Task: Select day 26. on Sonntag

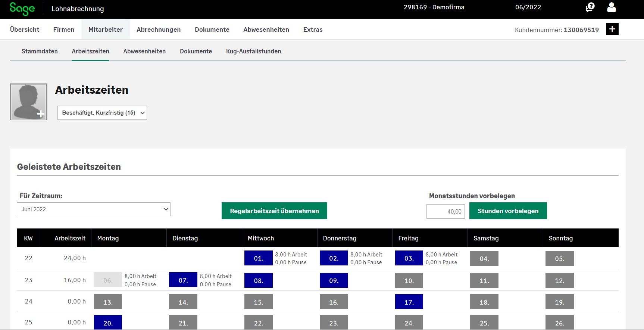Action: pyautogui.click(x=560, y=323)
